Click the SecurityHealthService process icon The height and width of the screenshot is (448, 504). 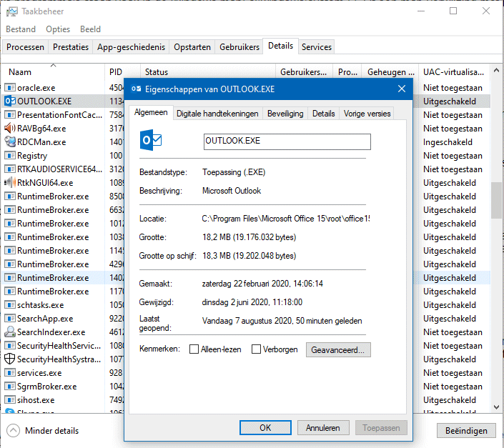pos(10,346)
